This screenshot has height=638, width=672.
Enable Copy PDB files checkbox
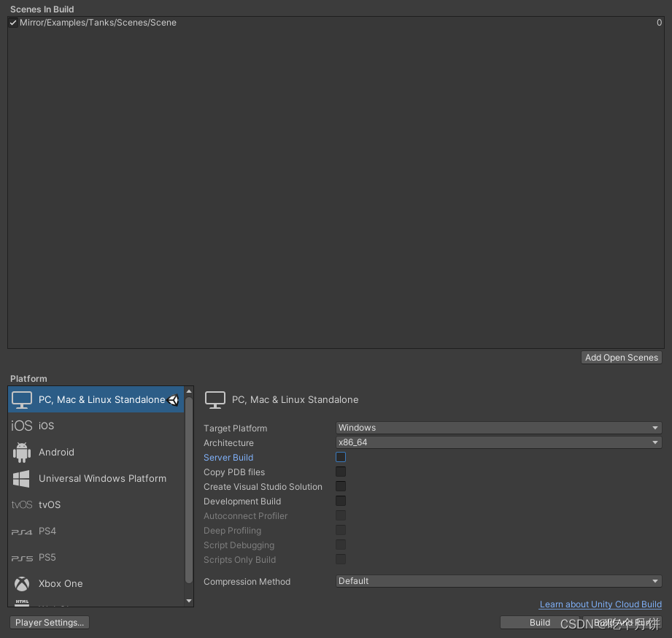(x=341, y=472)
